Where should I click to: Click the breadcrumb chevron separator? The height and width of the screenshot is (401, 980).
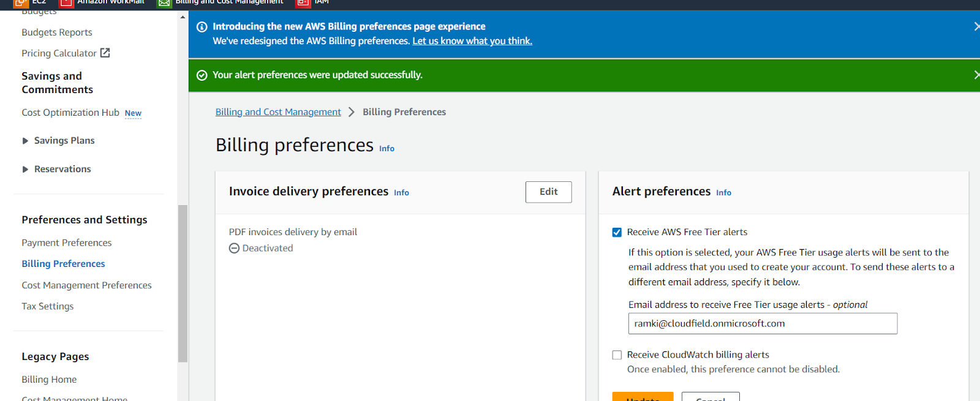(x=352, y=112)
